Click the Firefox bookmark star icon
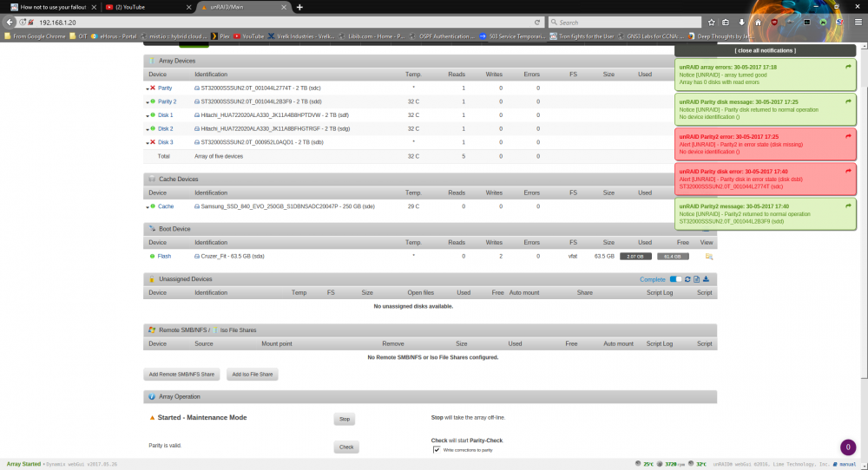868x470 pixels. 712,23
